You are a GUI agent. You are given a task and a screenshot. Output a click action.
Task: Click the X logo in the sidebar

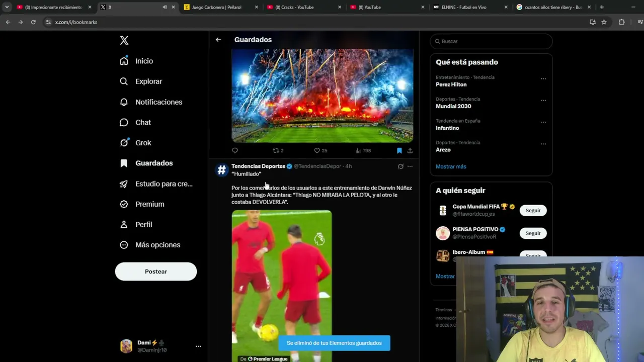124,41
